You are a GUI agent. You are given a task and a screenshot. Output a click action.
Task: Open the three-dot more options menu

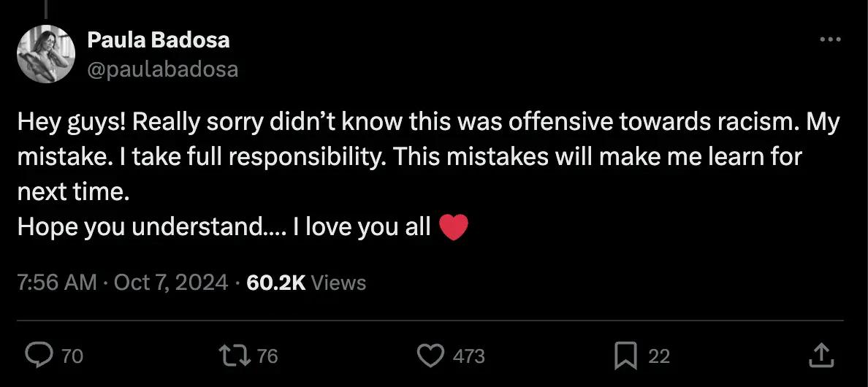(x=830, y=39)
